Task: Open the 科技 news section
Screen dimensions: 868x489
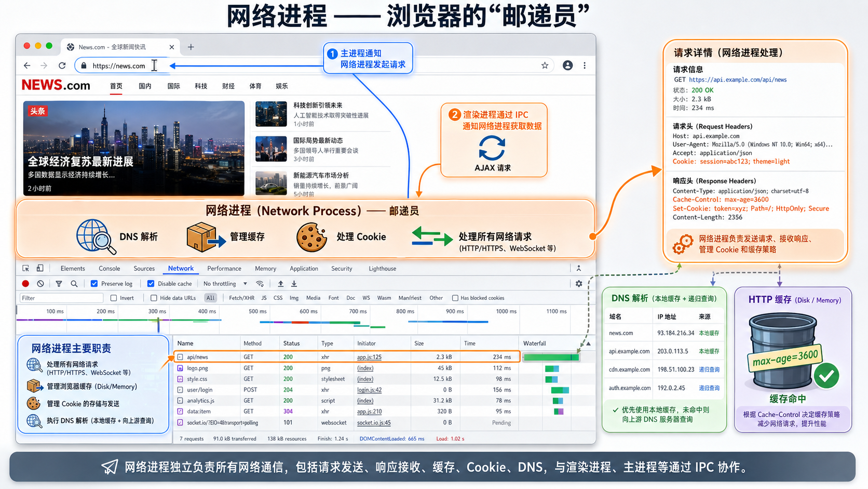Action: pos(201,86)
